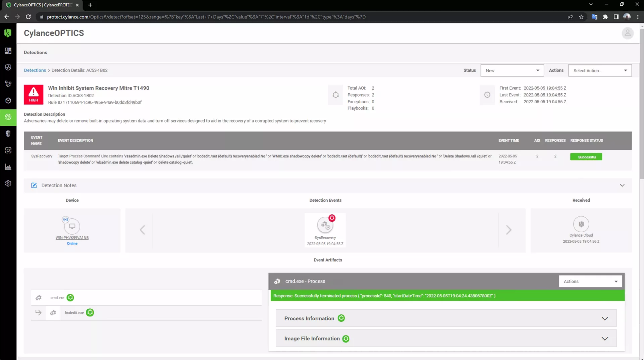Viewport: 644px width, 360px height.
Task: Open the head profile icon in sidebar
Action: click(x=8, y=134)
